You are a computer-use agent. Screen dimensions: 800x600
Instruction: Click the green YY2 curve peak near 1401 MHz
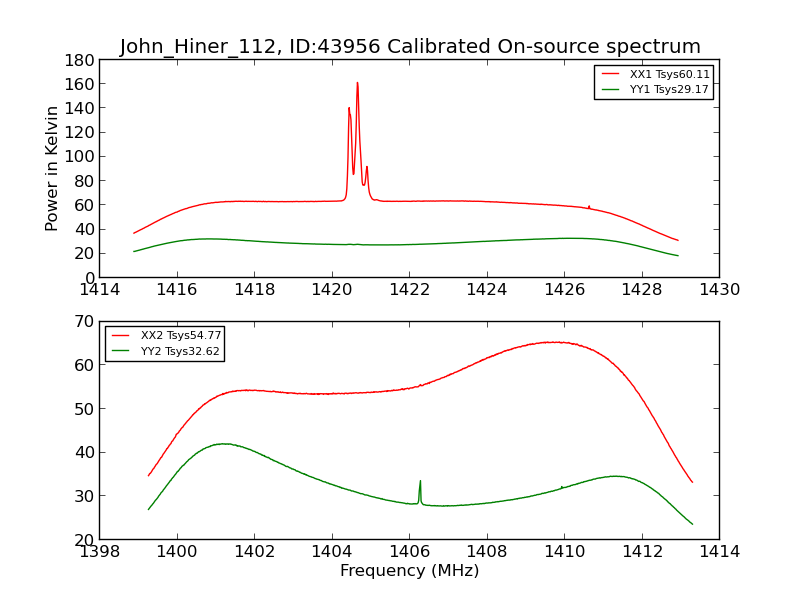224,444
